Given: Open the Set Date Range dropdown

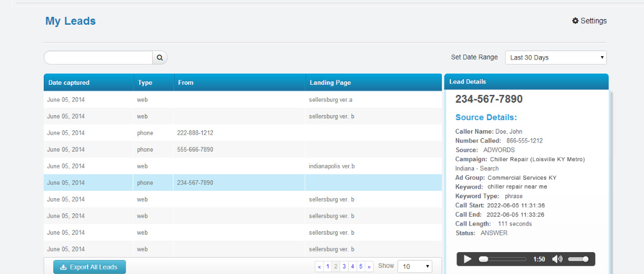Looking at the screenshot, I should pyautogui.click(x=556, y=57).
